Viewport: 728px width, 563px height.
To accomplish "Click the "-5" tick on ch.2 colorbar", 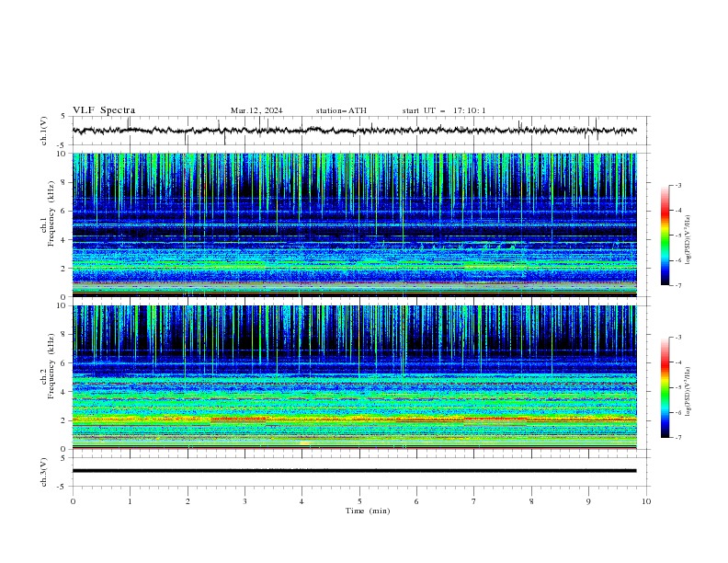I will (678, 387).
